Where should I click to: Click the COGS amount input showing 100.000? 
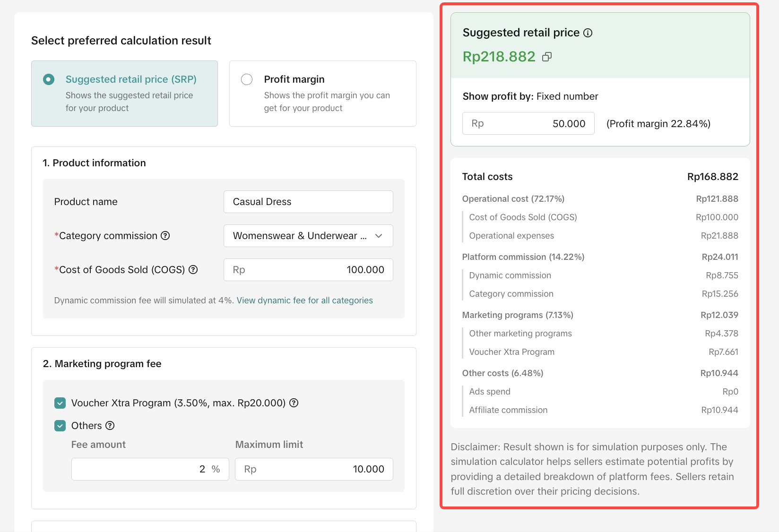(308, 270)
